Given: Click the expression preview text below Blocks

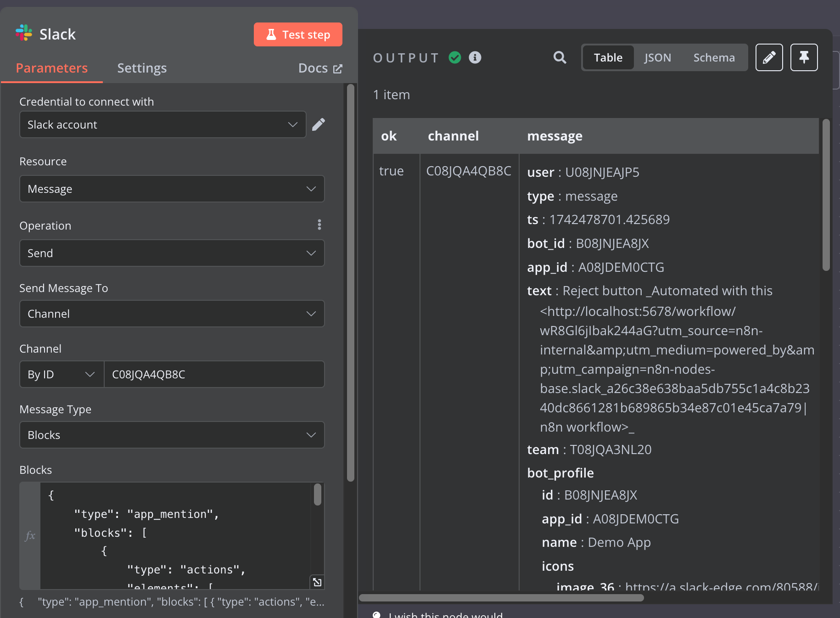Looking at the screenshot, I should 172,602.
